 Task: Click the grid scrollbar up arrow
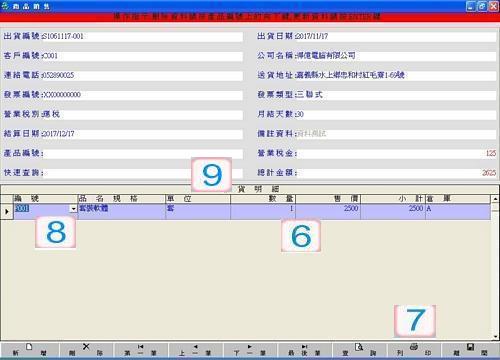pyautogui.click(x=495, y=199)
